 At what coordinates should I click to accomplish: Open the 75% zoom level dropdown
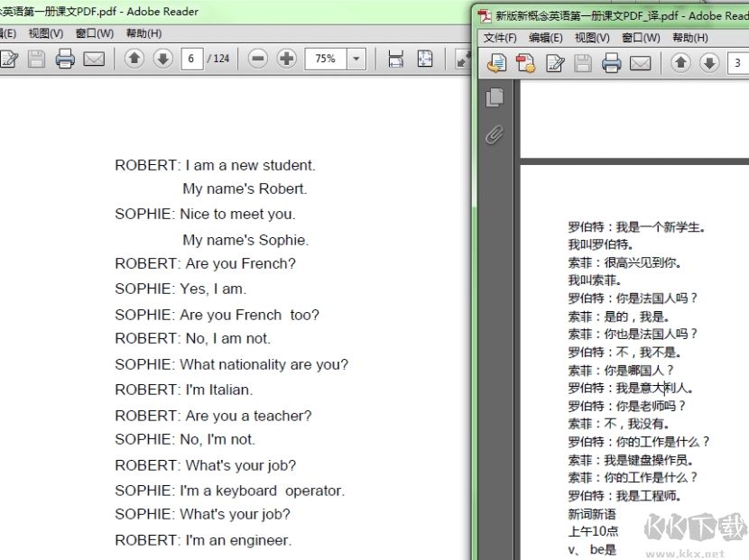coord(357,60)
